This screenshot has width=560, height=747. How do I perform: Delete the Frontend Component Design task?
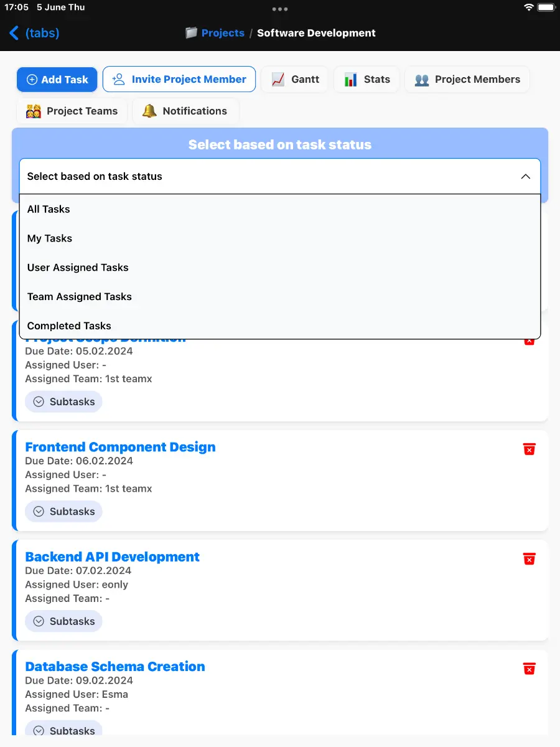[x=530, y=449]
